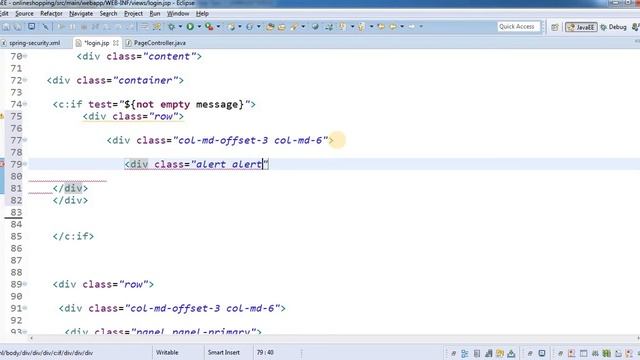Click the Save All toolbar icon
The height and width of the screenshot is (360, 640).
click(18, 27)
